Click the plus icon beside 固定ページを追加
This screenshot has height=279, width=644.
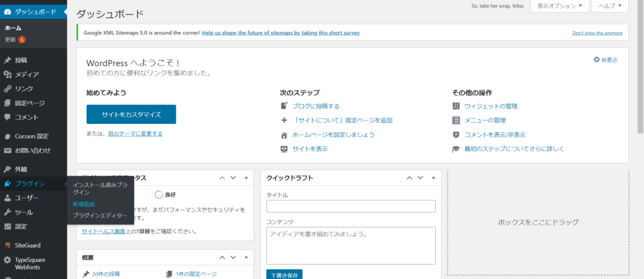[284, 120]
